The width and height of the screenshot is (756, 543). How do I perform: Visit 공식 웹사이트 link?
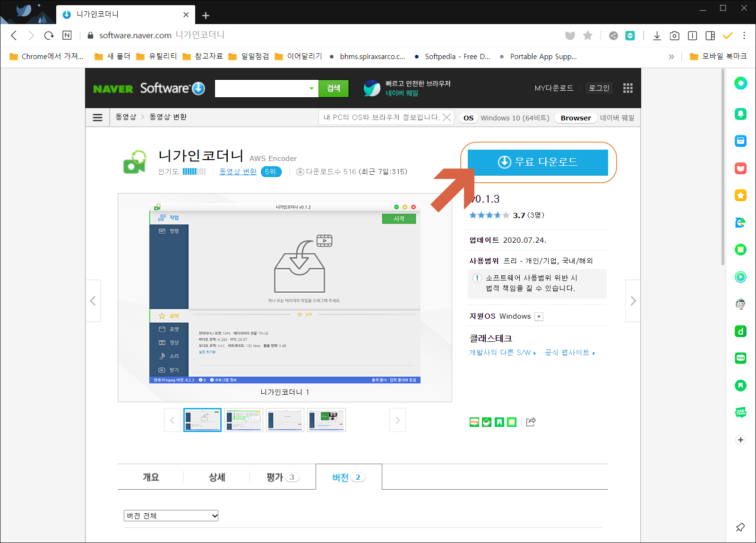tap(570, 353)
